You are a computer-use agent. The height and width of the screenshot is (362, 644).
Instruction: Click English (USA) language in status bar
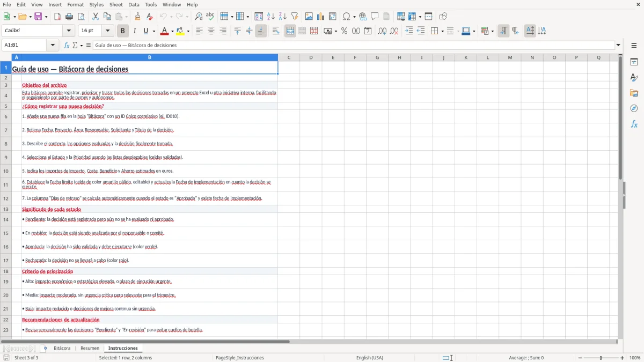tap(370, 358)
